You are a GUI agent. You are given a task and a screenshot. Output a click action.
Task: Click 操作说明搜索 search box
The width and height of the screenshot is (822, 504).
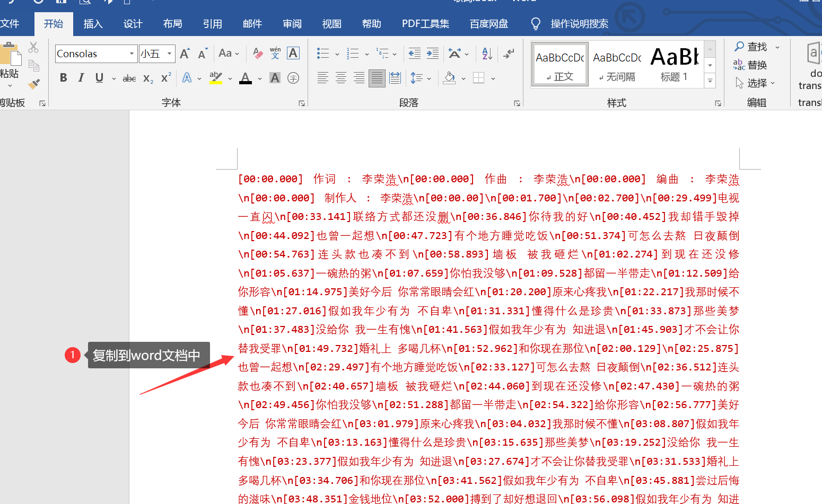point(579,24)
